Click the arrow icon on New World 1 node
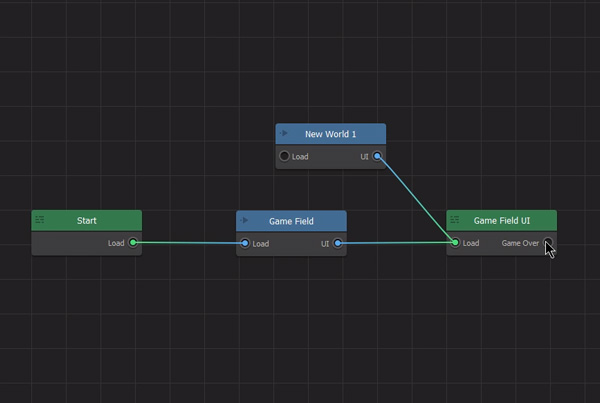Viewport: 600px width, 403px height. tap(284, 133)
